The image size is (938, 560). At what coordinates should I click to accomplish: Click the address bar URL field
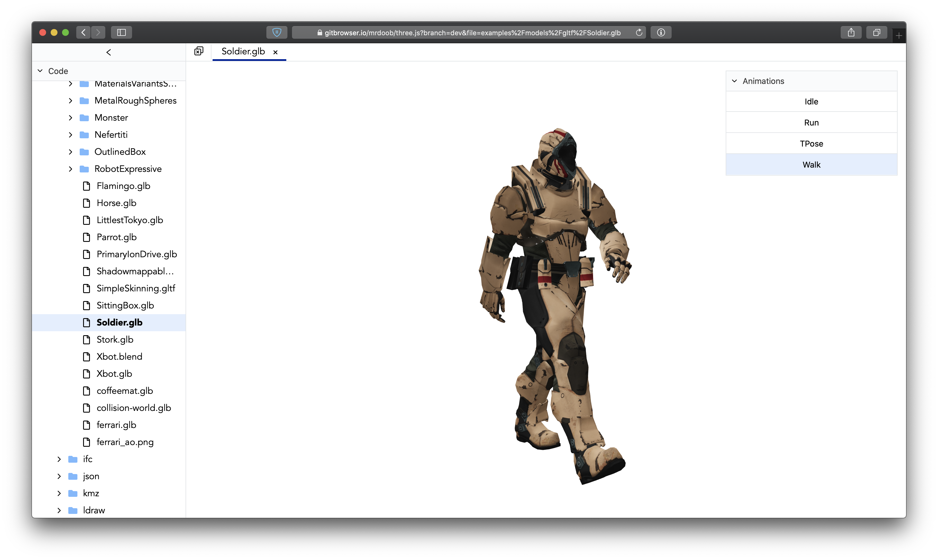(469, 32)
